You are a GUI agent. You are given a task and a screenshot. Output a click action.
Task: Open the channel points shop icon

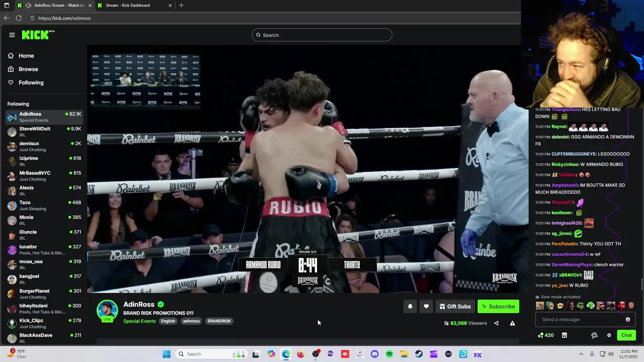pyautogui.click(x=565, y=335)
